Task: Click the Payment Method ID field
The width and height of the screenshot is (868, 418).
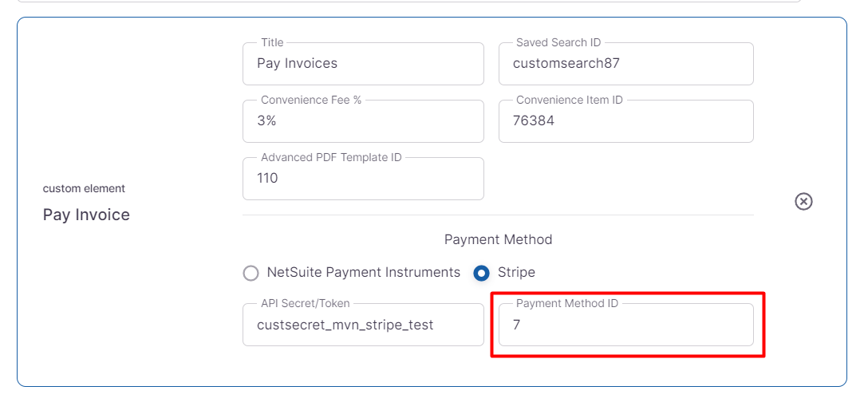Action: (x=625, y=325)
